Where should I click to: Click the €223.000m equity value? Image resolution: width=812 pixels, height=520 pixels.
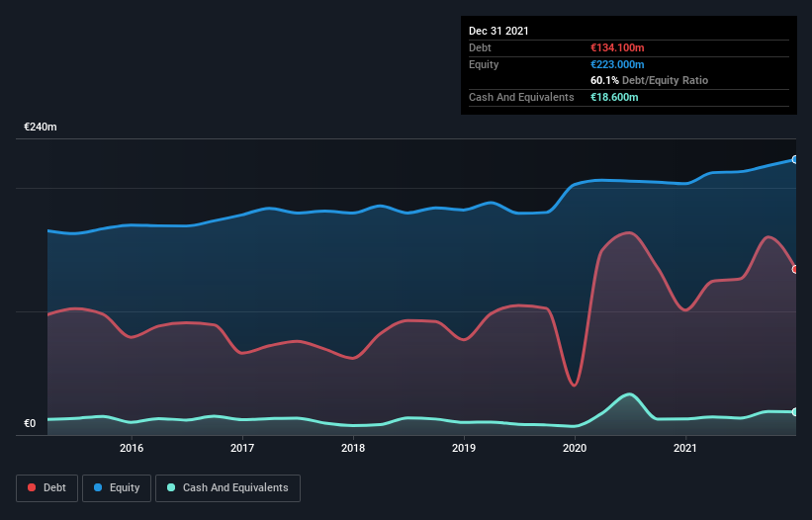point(617,64)
